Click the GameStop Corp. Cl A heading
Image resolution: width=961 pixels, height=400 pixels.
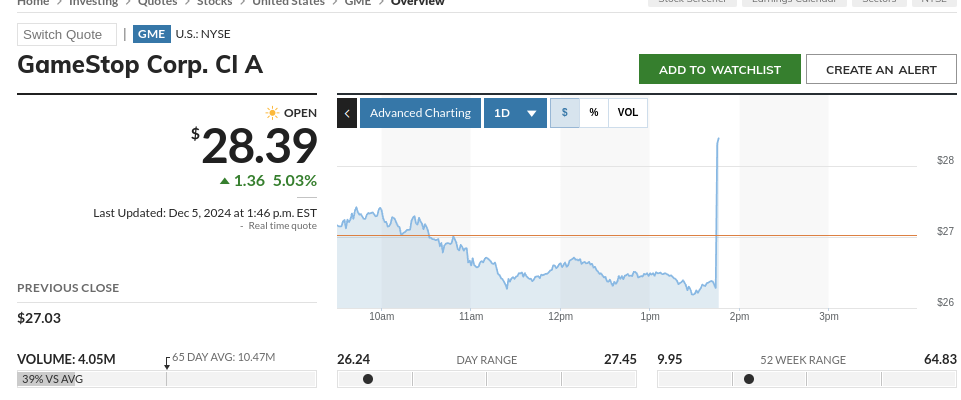pyautogui.click(x=140, y=65)
